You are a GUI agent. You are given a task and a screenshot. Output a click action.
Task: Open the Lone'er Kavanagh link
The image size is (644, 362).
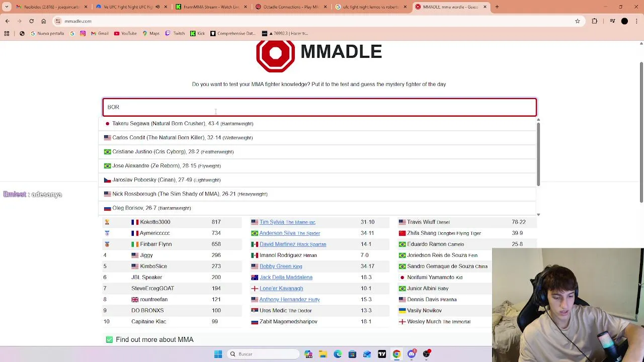pyautogui.click(x=281, y=288)
